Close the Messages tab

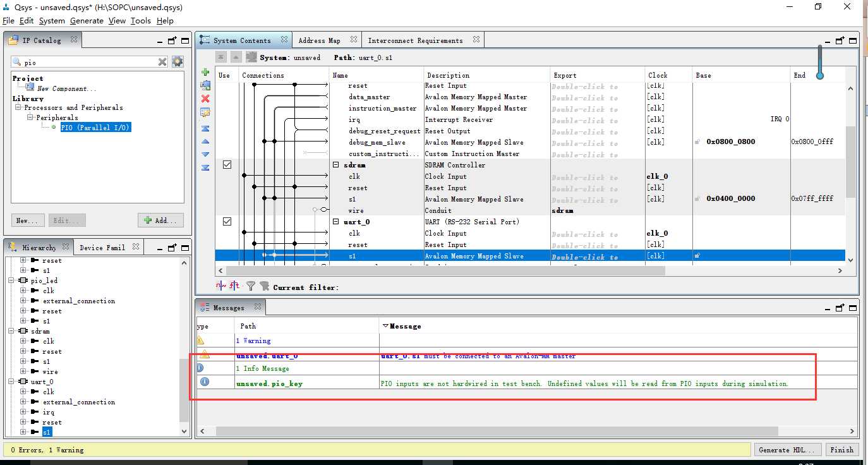[258, 307]
